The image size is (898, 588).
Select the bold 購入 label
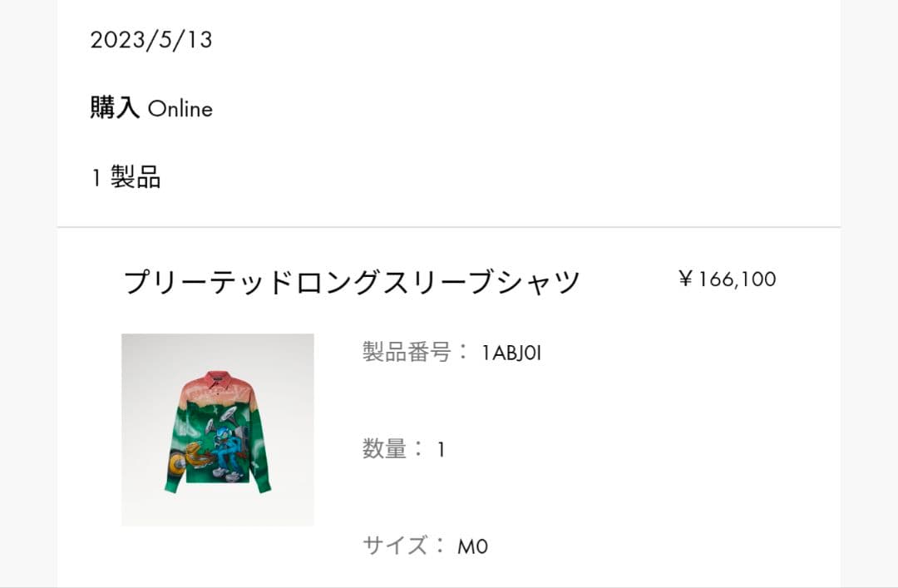click(x=115, y=108)
